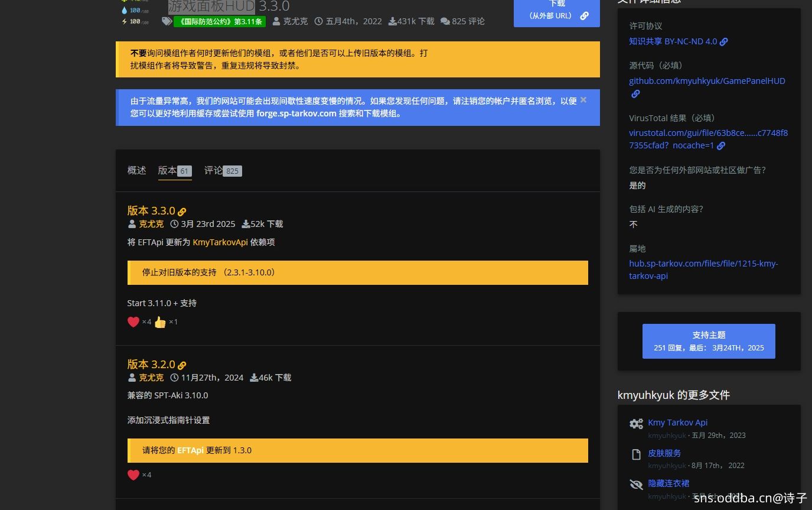Screen dimensions: 812x510
Task: Open the GitHub GamePanelHUD source link
Action: click(707, 81)
